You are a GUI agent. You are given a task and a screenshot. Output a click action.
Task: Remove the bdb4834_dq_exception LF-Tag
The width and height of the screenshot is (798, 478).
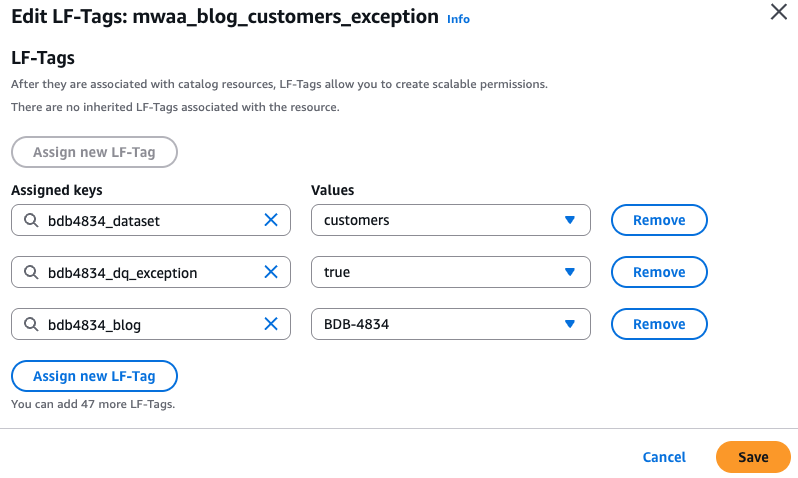(x=659, y=272)
